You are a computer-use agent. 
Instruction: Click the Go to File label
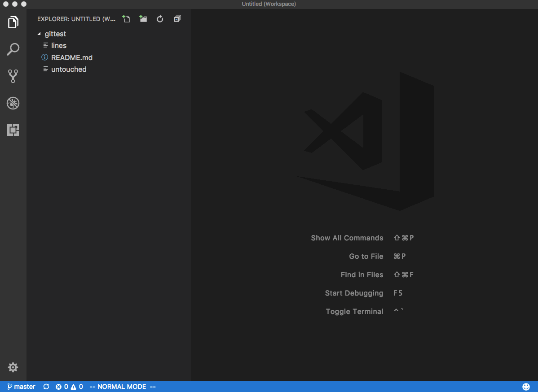[366, 256]
